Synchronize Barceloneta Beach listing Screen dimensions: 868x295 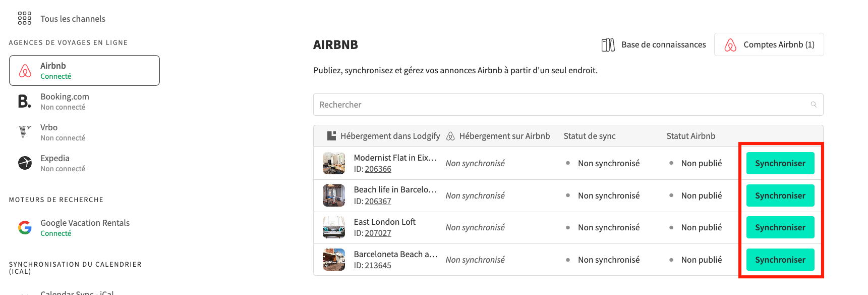click(x=780, y=260)
